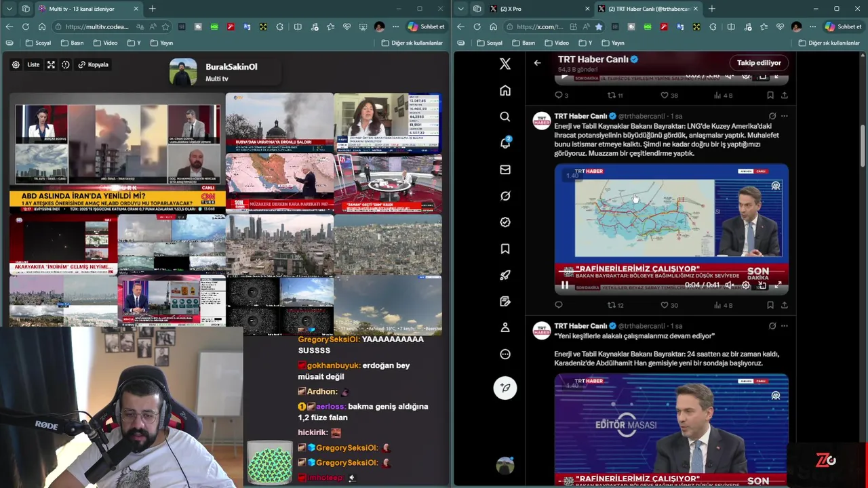Make the playing TRT video fullscreen

pyautogui.click(x=778, y=285)
